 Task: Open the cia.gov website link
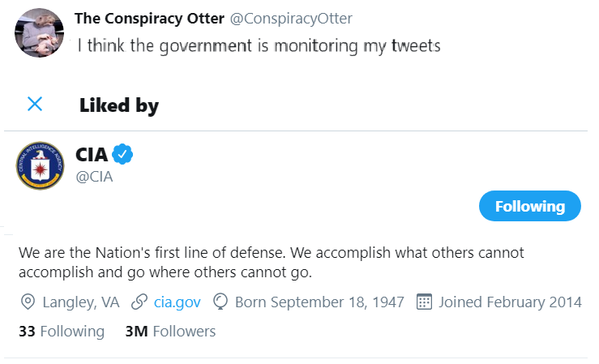click(177, 302)
